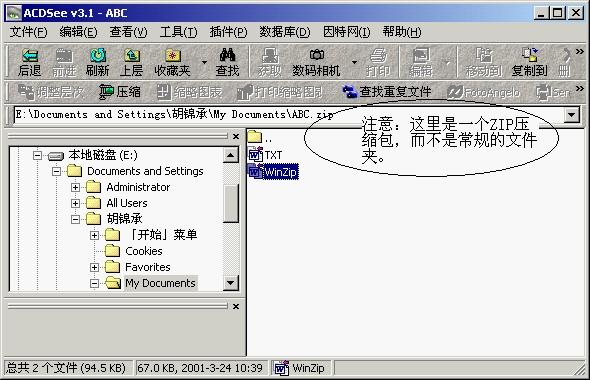Click the ACDSee eye icon in title bar
The image size is (590, 380).
click(x=14, y=13)
